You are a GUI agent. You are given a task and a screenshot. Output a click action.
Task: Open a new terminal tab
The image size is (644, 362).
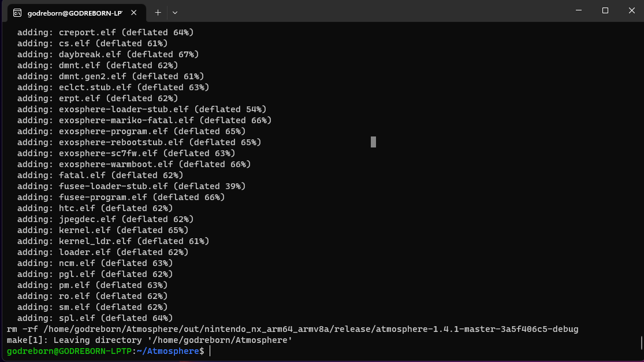pos(158,13)
